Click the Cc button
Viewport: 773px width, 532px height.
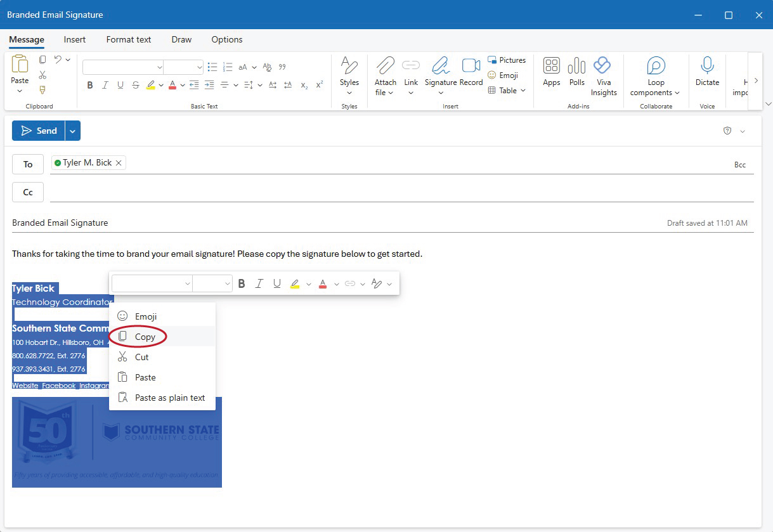click(x=28, y=192)
